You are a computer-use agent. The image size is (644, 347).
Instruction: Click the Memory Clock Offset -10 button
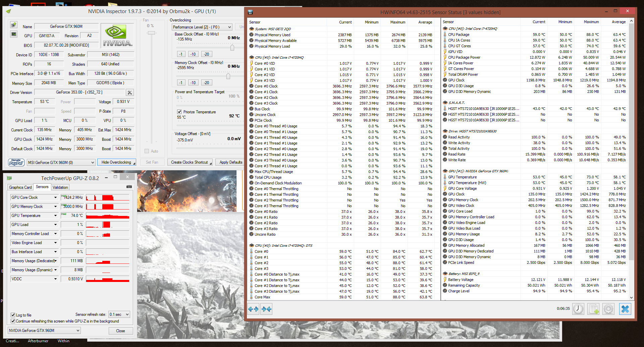click(x=193, y=82)
